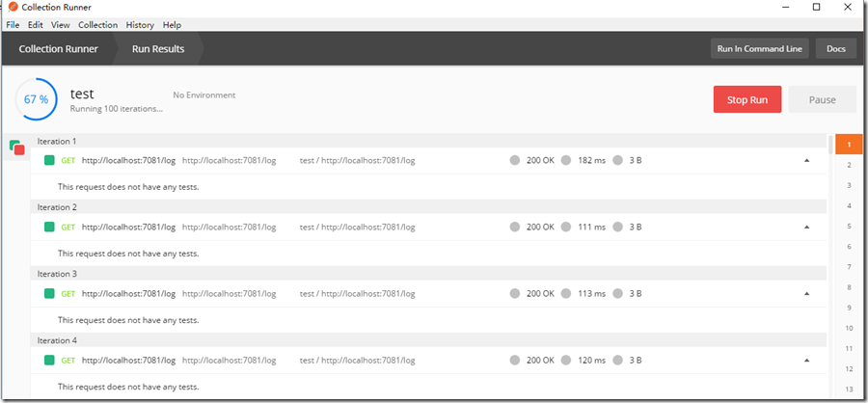The width and height of the screenshot is (868, 403).
Task: Click the Run In Command Line button
Action: pyautogui.click(x=759, y=48)
